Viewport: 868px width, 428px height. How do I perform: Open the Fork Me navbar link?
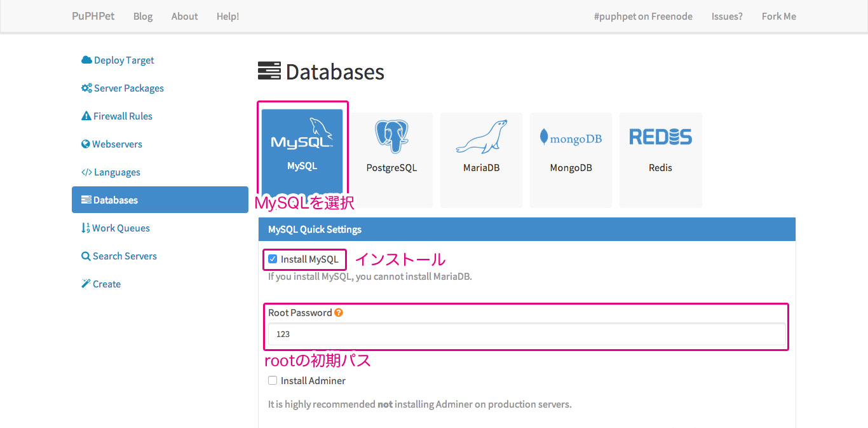click(779, 17)
